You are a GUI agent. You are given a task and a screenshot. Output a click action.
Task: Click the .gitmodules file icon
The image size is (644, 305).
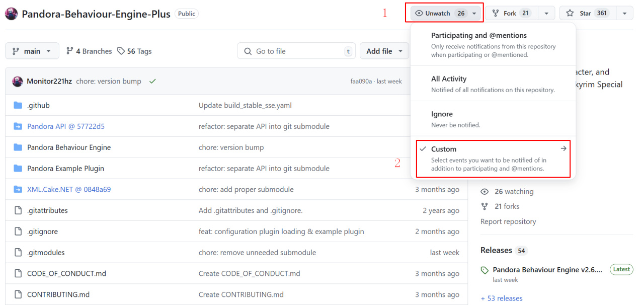(x=18, y=253)
